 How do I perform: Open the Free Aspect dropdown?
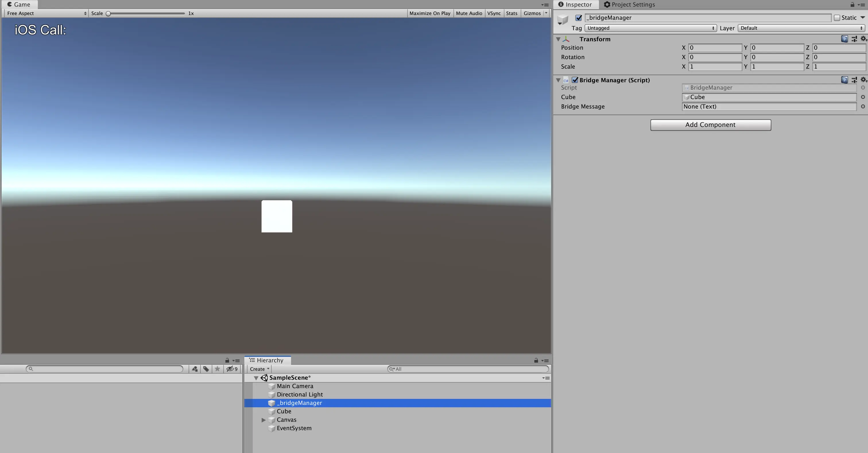[46, 13]
